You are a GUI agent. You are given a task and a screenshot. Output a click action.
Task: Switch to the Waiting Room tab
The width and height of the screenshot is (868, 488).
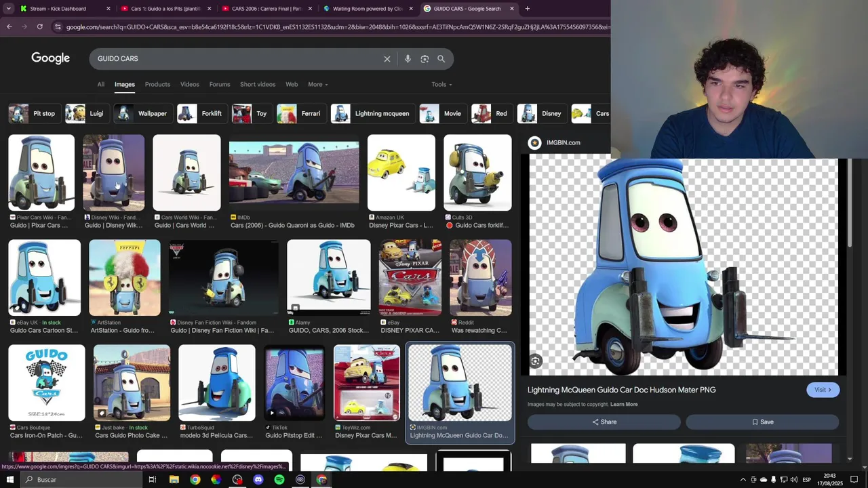[x=368, y=9]
